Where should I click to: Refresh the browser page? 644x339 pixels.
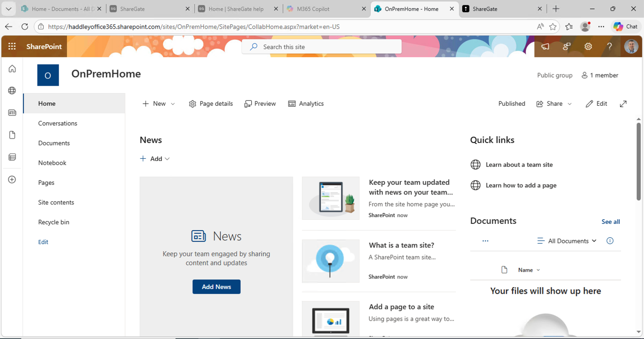(x=25, y=26)
